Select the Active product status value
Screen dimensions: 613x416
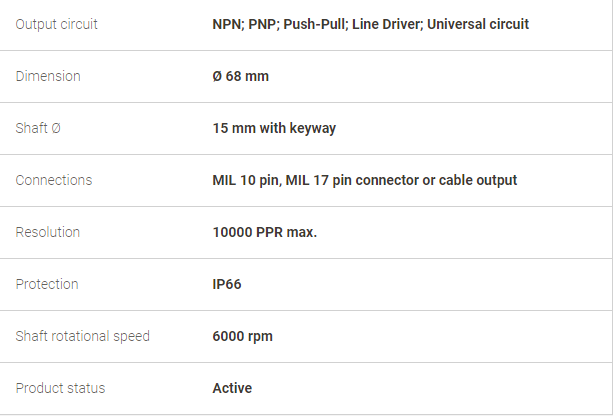232,388
